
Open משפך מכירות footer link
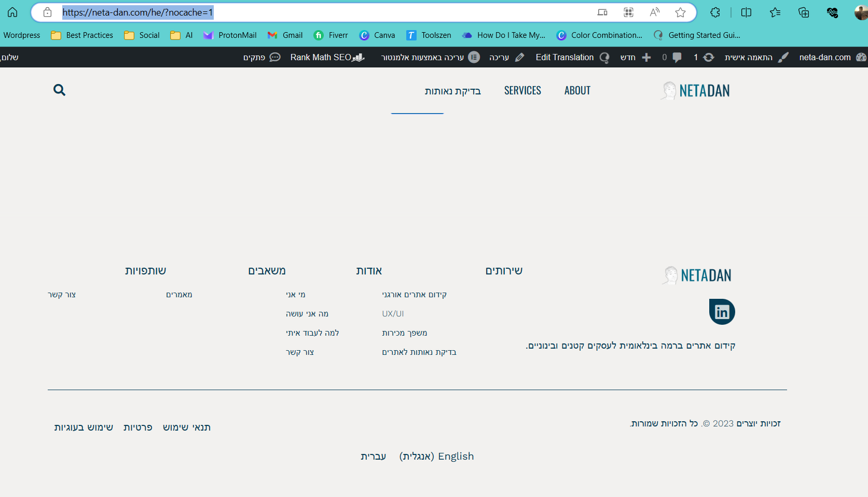tap(405, 333)
